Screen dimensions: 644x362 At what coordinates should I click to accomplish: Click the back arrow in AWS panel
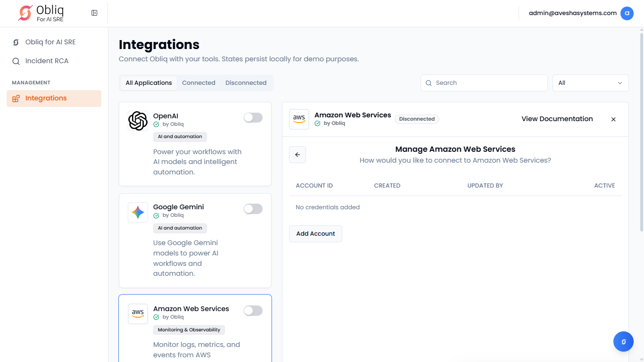pos(297,155)
